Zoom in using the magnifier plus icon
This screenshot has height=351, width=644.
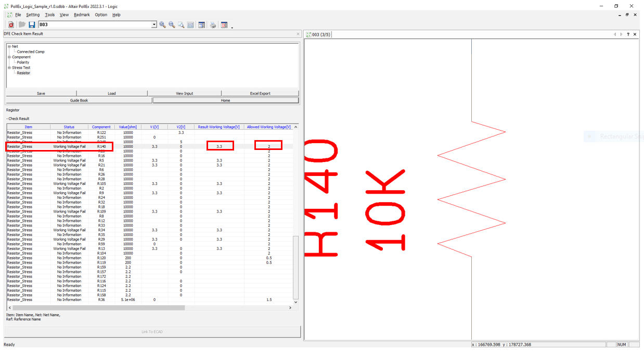click(162, 24)
